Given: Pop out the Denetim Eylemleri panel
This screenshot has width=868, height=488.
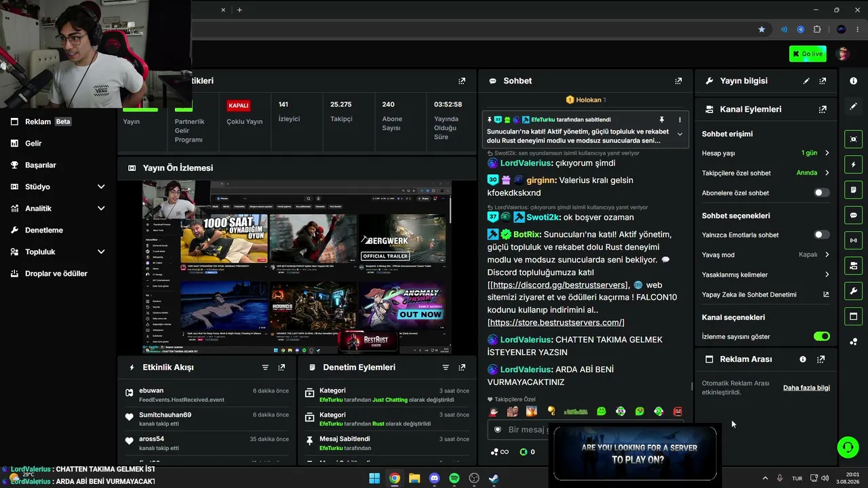Looking at the screenshot, I should (462, 367).
